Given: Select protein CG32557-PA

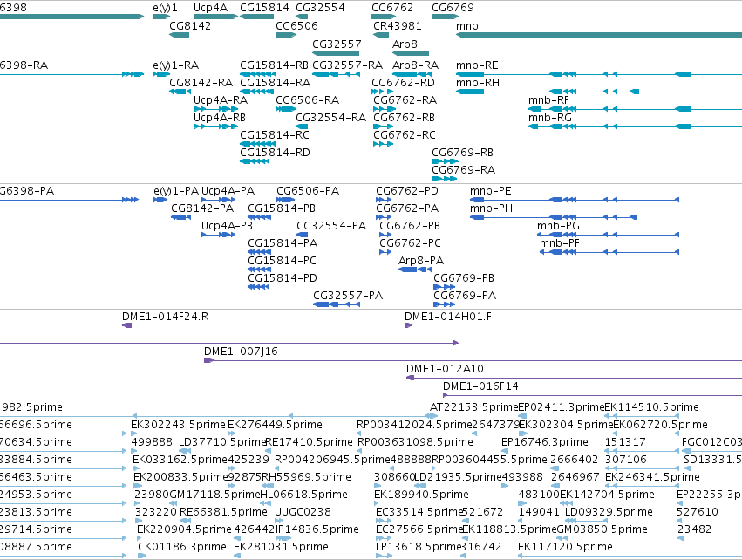Looking at the screenshot, I should pyautogui.click(x=348, y=296).
